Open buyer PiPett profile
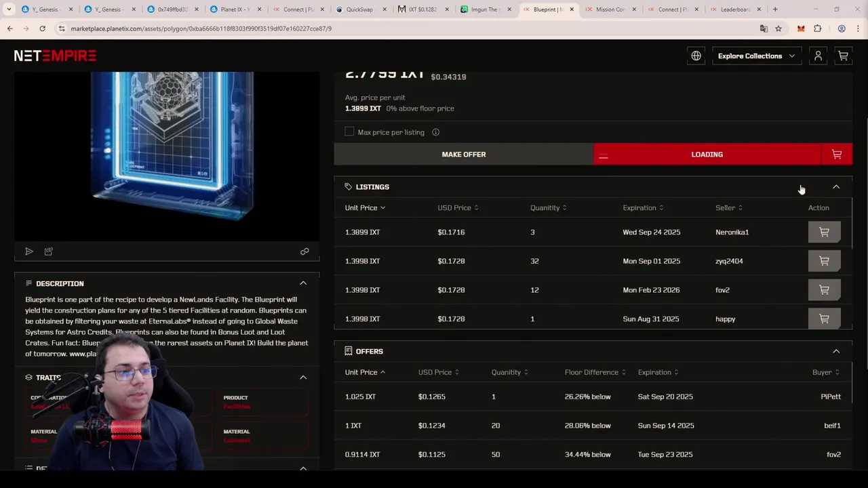Screen dimensions: 868x488 [x=831, y=396]
